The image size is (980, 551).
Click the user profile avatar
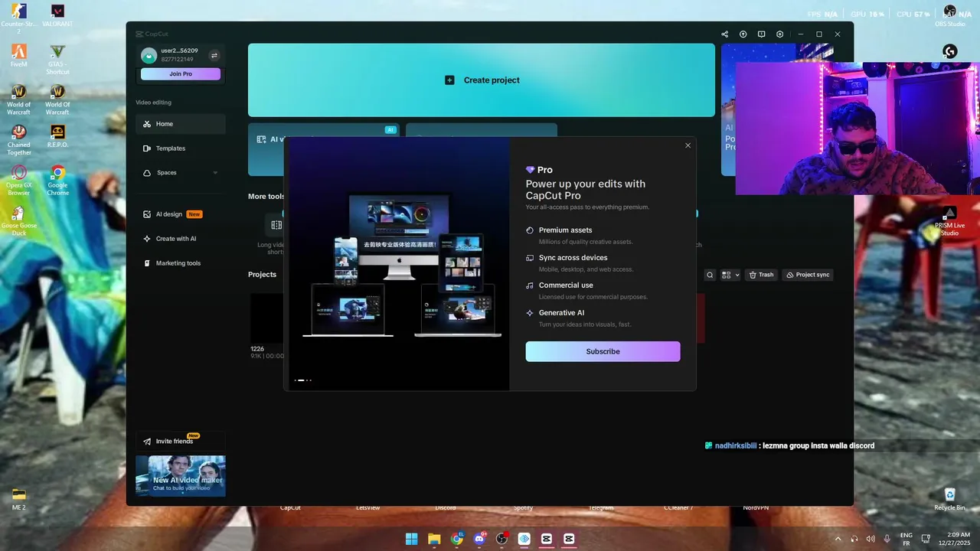(x=149, y=55)
